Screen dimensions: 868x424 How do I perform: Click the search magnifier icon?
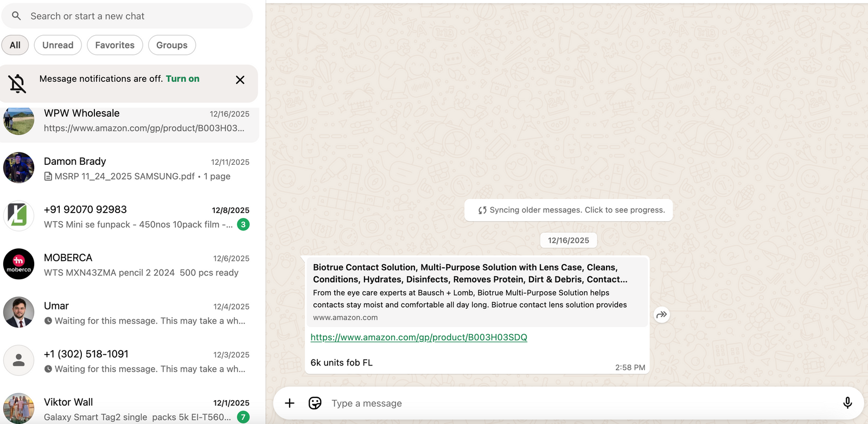[16, 16]
